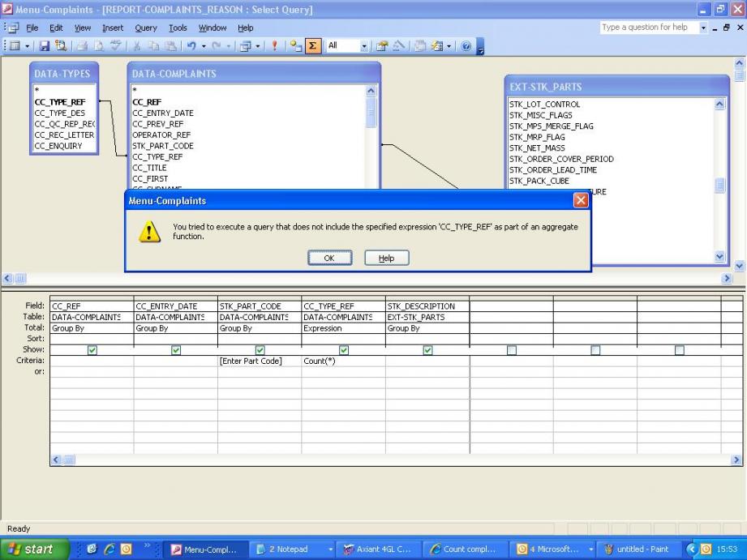Toggle Show checkbox under STK_PART_CODE column
The width and height of the screenshot is (747, 560).
260,350
